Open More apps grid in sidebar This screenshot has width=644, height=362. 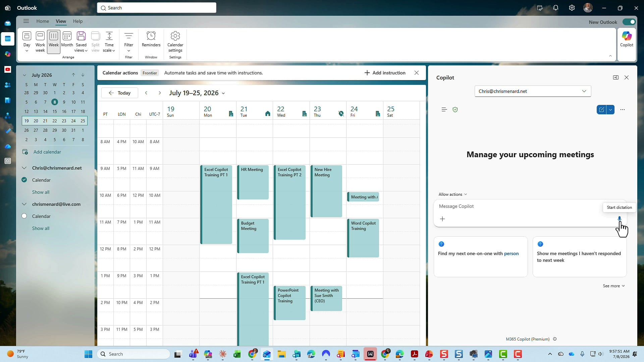[x=8, y=161]
